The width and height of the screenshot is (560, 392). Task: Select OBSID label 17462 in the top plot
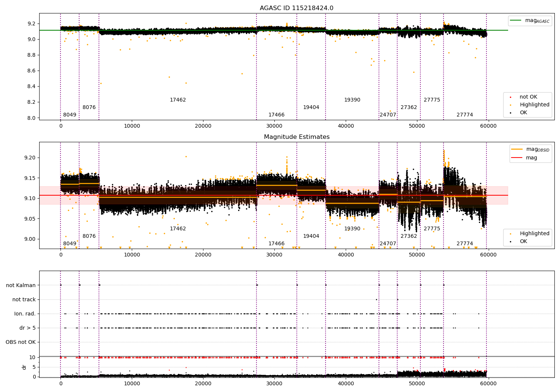point(178,100)
